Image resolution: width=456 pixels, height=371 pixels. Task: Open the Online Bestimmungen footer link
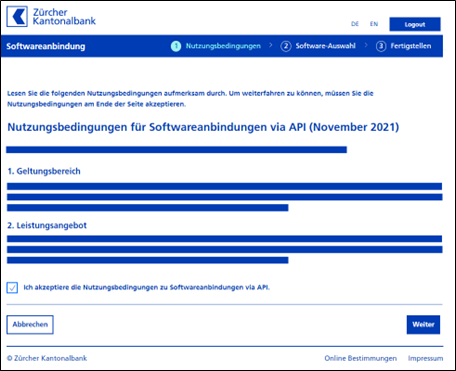361,358
